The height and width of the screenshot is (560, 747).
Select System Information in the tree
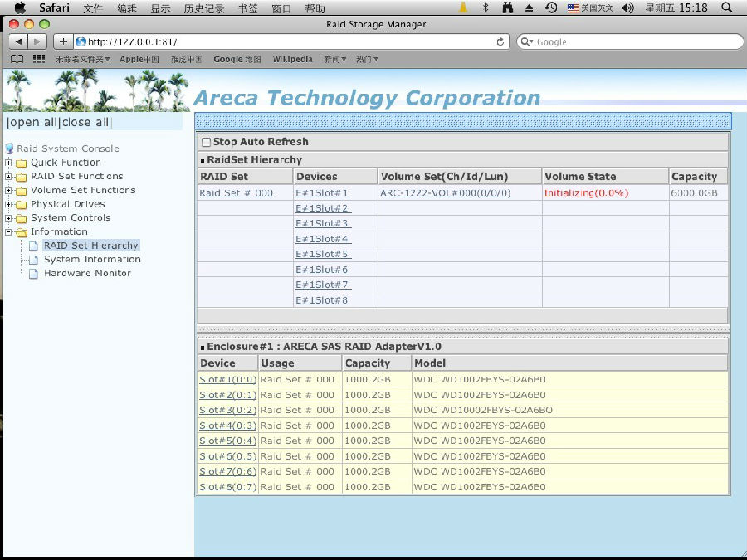92,260
